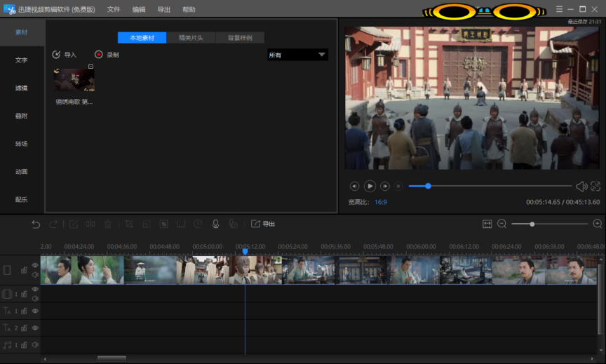Open speech-to-text conversion tool
Image resolution: width=606 pixels, height=364 pixels.
coord(233,224)
